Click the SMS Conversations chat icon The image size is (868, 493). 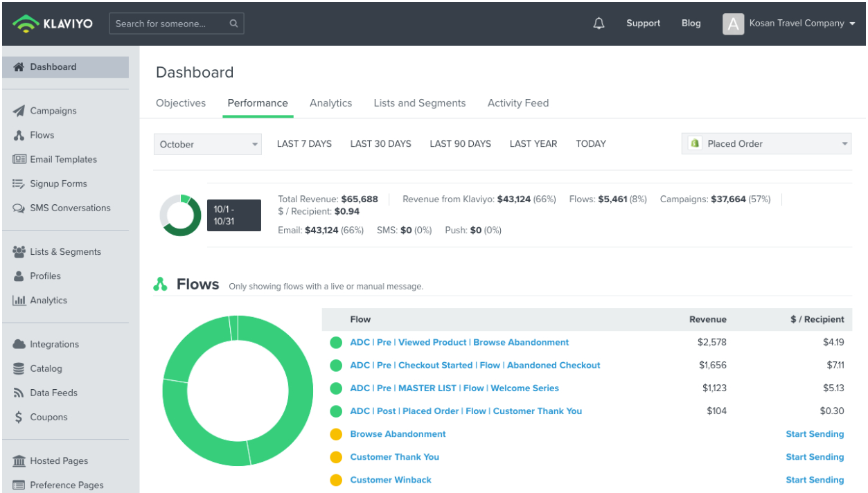(x=19, y=208)
